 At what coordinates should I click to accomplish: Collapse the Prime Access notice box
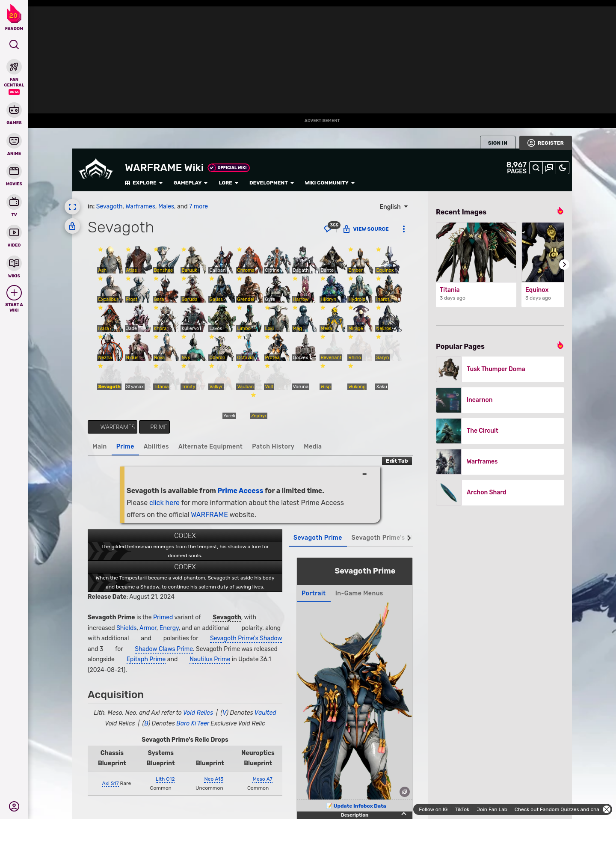[x=364, y=474]
